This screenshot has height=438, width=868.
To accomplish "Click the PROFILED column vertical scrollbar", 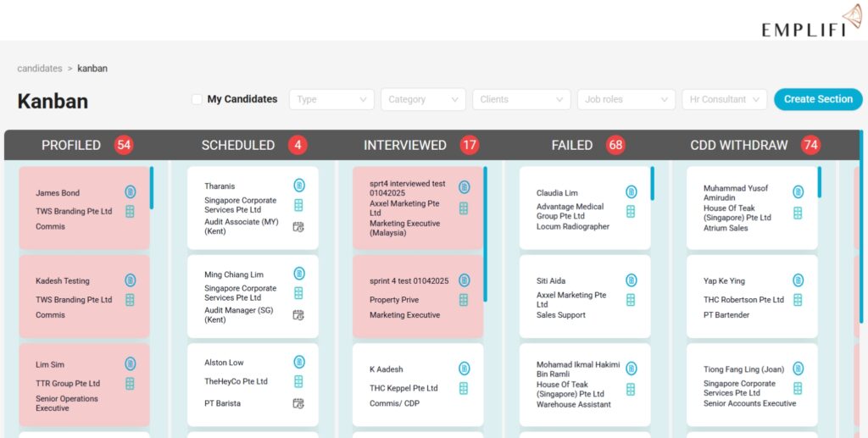I will coord(152,187).
